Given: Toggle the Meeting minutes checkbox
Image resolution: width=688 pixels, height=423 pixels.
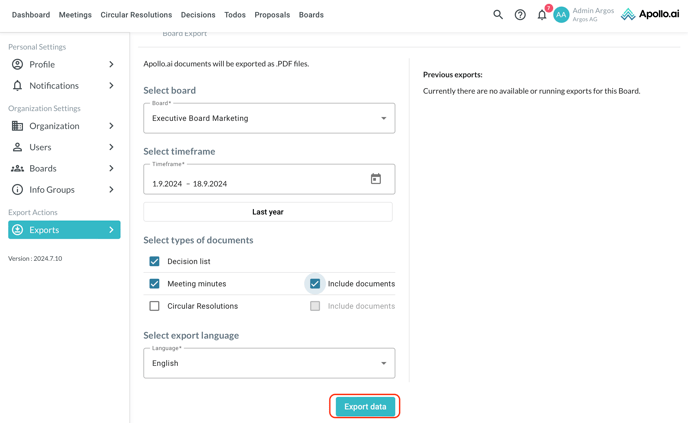Looking at the screenshot, I should [154, 284].
